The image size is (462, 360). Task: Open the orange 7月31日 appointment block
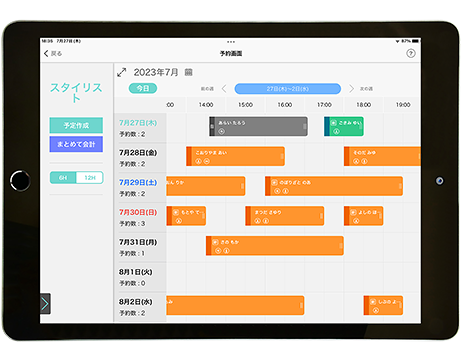275,246
